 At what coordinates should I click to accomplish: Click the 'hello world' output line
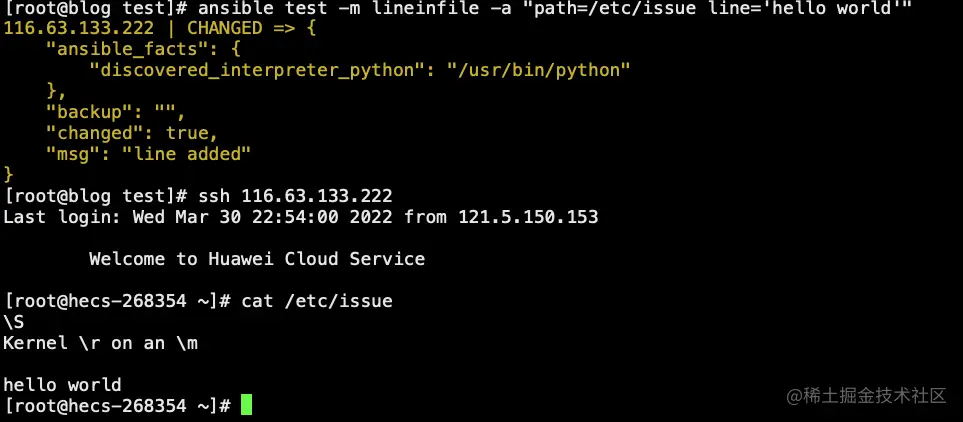[x=62, y=384]
